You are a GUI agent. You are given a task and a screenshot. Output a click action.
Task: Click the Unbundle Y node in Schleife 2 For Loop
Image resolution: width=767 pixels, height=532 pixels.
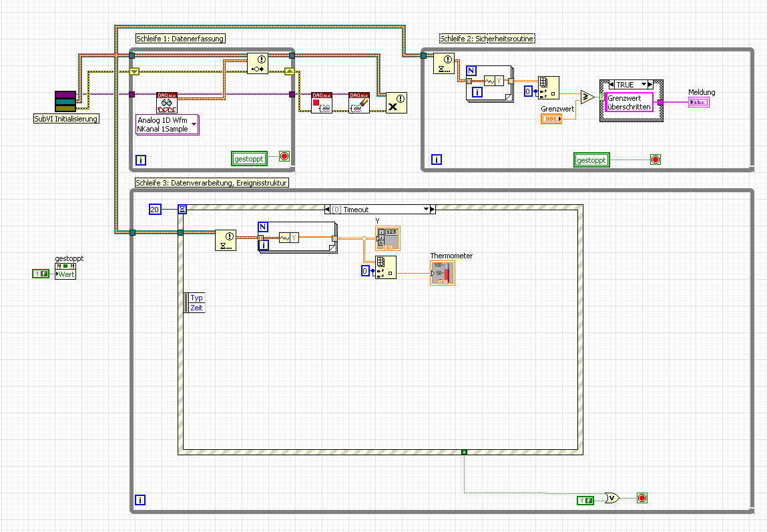[493, 81]
